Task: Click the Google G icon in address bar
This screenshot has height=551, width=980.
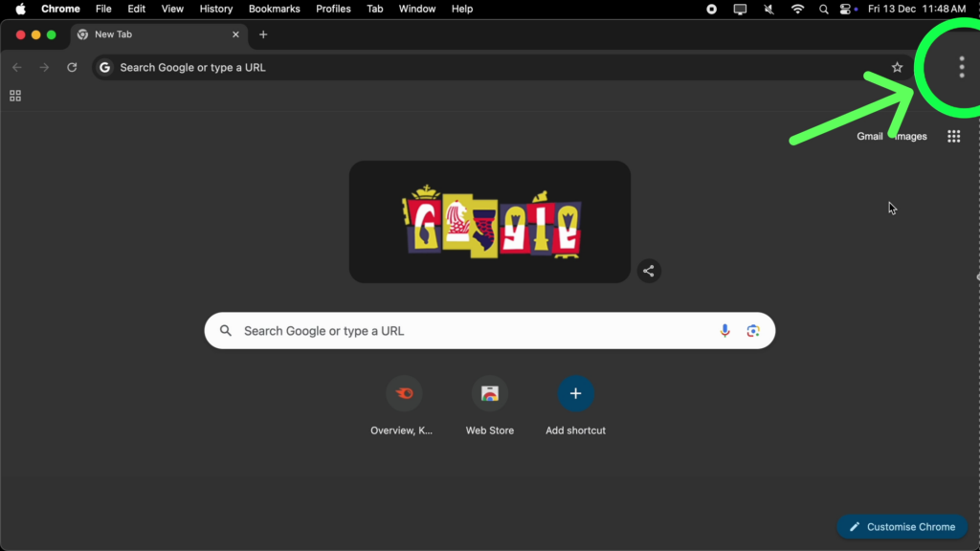Action: coord(104,68)
